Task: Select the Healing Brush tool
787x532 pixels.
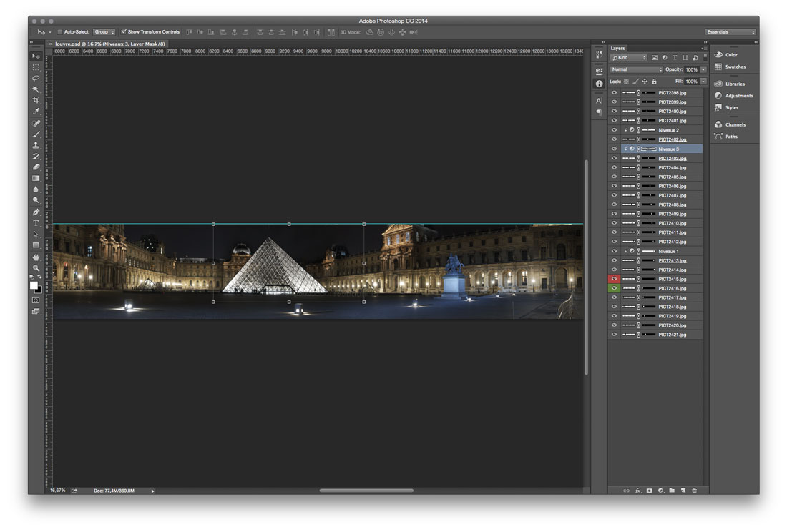Action: point(36,124)
